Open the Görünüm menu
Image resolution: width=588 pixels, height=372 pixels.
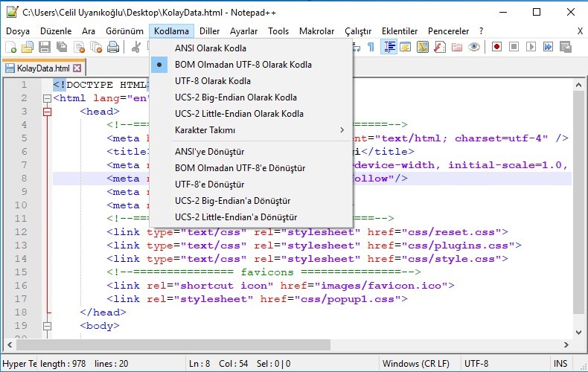pos(124,31)
